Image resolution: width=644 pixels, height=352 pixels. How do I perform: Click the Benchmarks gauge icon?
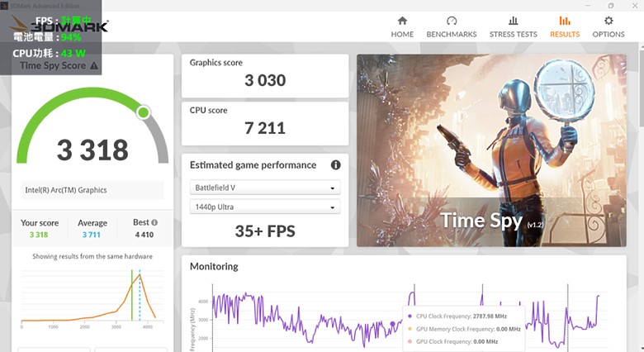coord(452,21)
